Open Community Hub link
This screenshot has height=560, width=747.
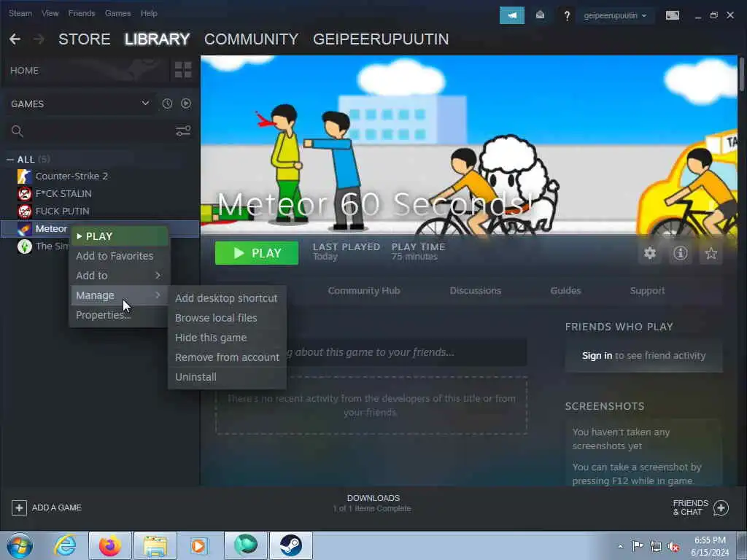tap(364, 290)
